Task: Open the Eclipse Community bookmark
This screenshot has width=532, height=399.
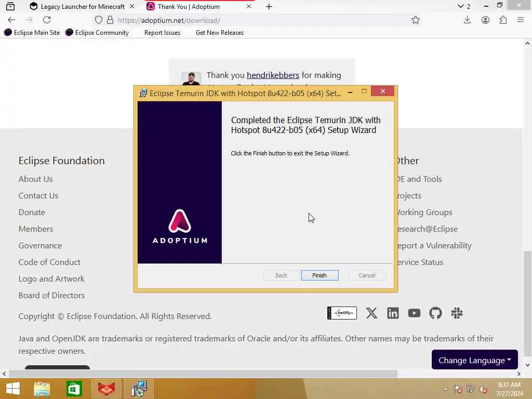Action: 97,33
